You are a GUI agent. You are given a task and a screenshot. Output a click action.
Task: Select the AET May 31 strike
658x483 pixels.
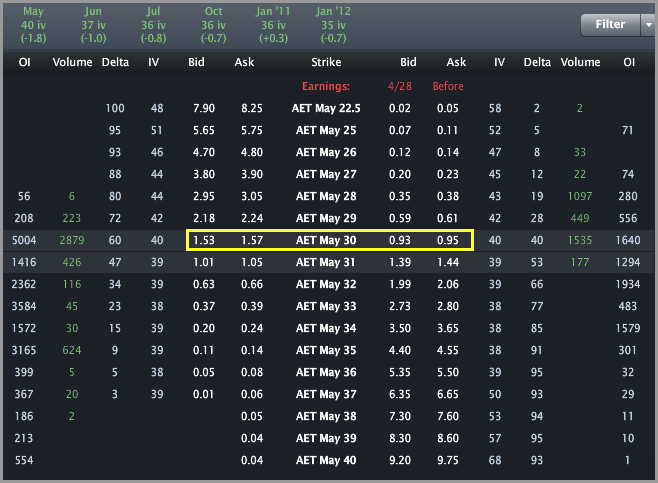point(325,262)
